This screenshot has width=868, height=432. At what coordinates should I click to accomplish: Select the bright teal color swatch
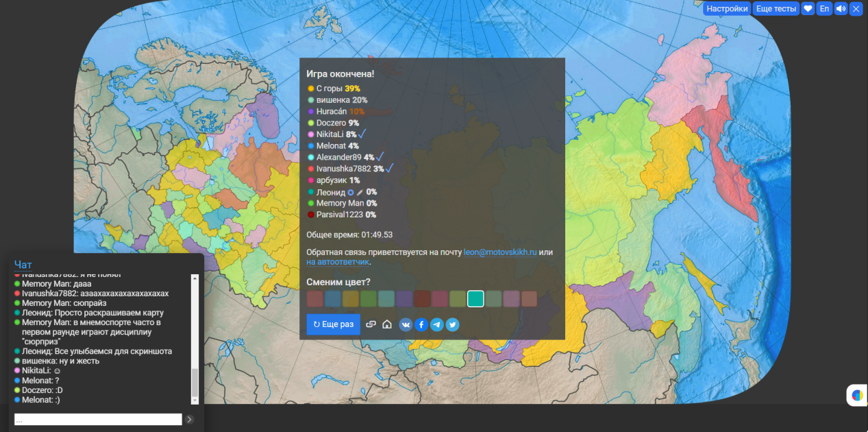tap(475, 298)
